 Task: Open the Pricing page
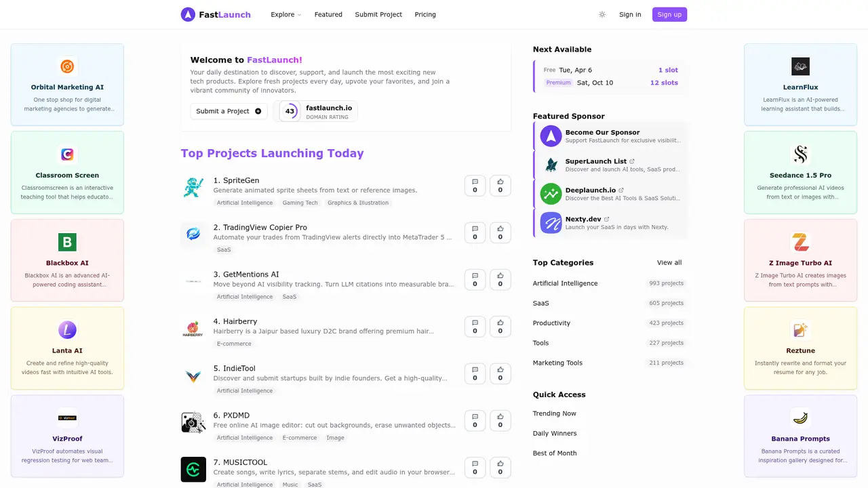[425, 14]
